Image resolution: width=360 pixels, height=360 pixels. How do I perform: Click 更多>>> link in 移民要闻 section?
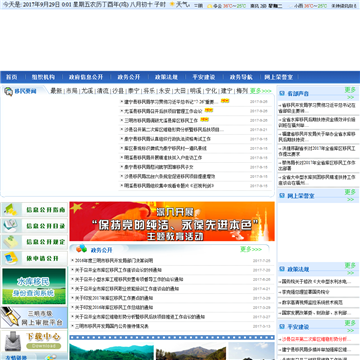click(261, 91)
